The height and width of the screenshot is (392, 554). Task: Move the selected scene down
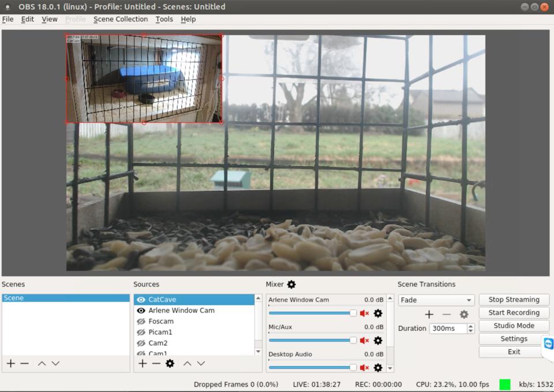(x=55, y=363)
